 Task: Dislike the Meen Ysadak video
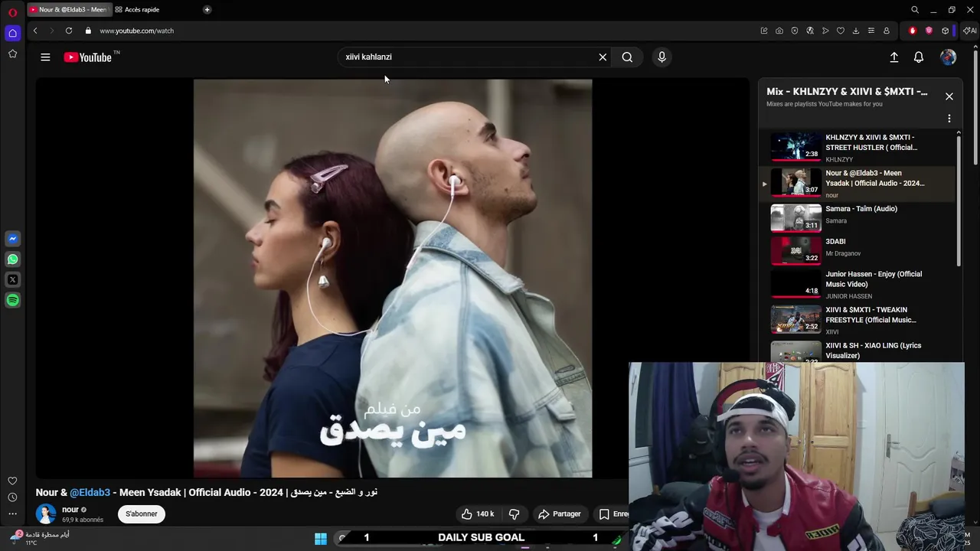click(514, 514)
